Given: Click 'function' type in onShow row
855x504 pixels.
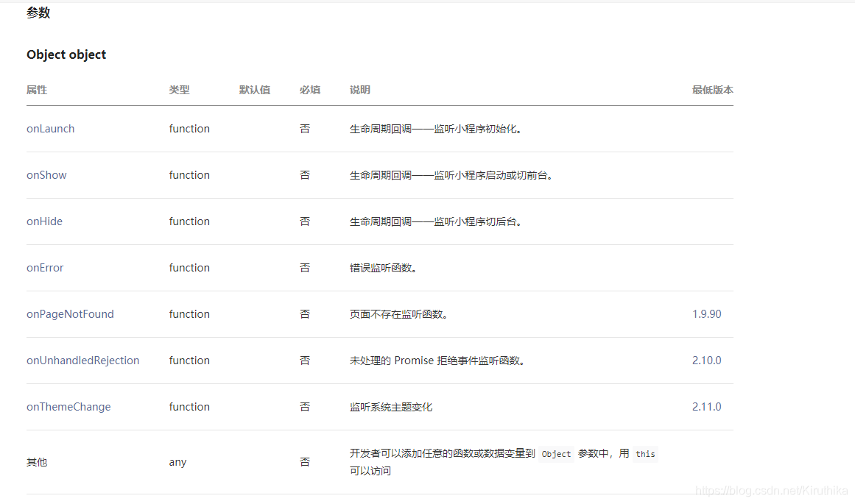Looking at the screenshot, I should tap(189, 175).
